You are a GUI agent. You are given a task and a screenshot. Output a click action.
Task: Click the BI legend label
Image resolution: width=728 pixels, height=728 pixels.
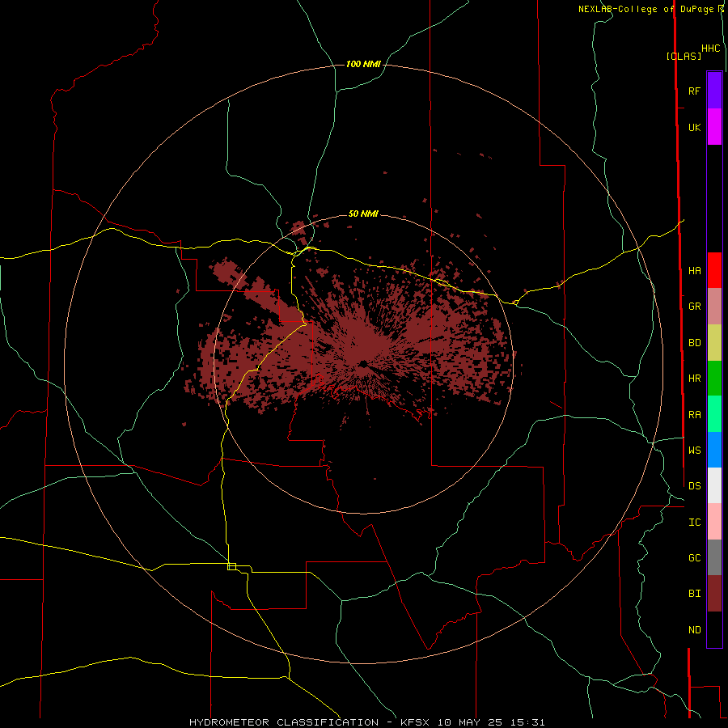click(694, 594)
